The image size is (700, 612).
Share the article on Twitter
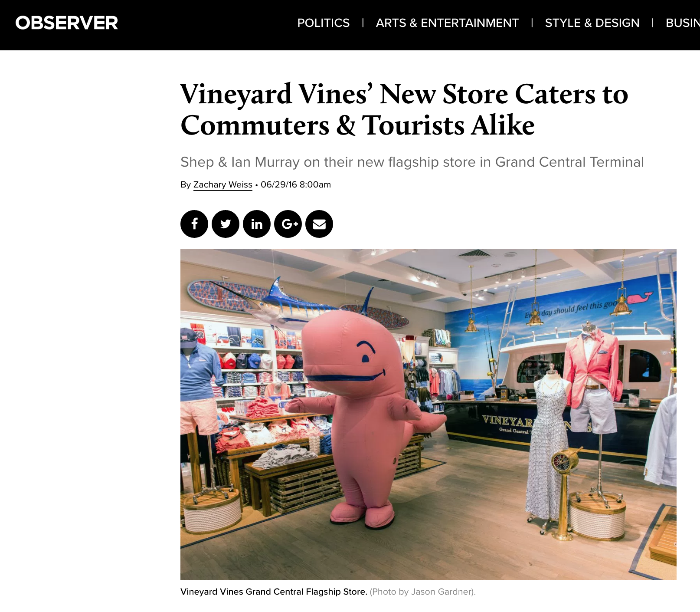(x=226, y=224)
